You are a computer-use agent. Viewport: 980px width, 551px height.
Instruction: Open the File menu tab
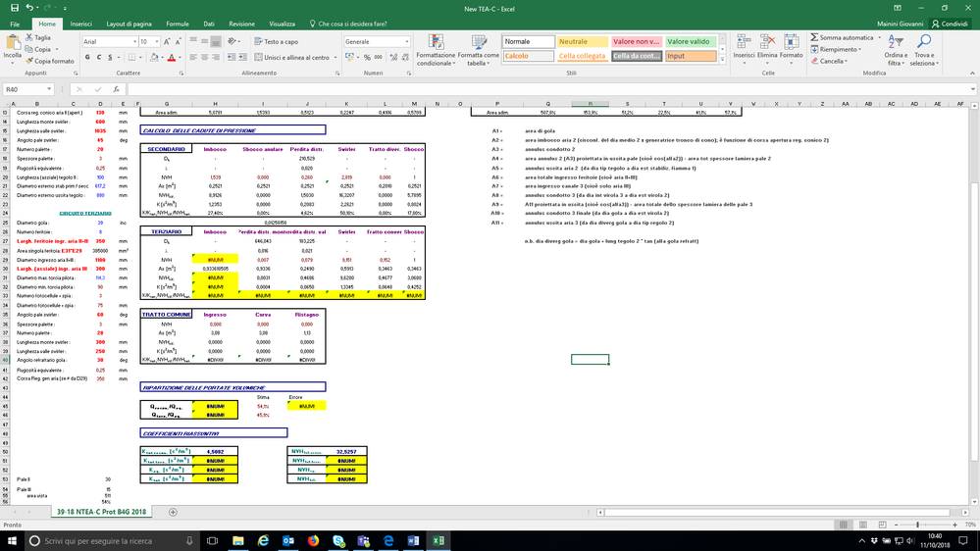[15, 24]
